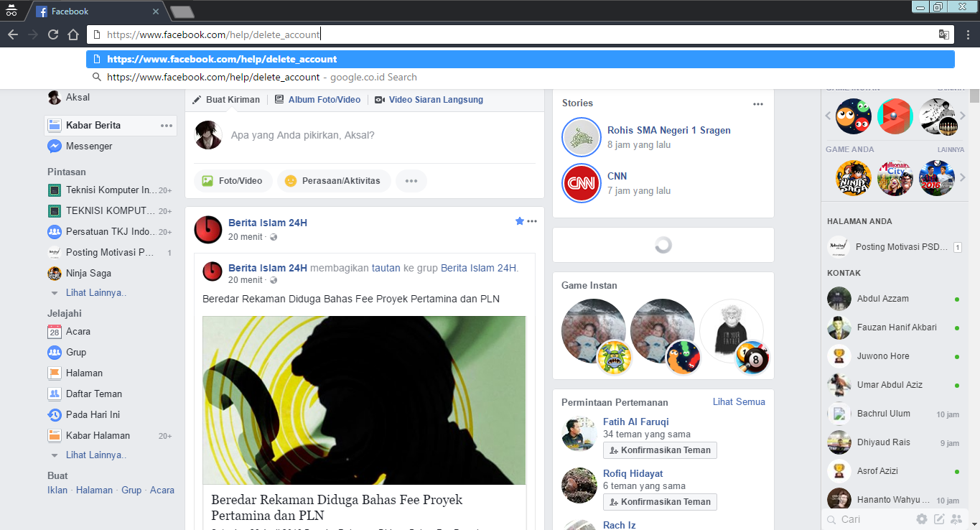
Task: Show next recommended games arrow
Action: pos(963,116)
